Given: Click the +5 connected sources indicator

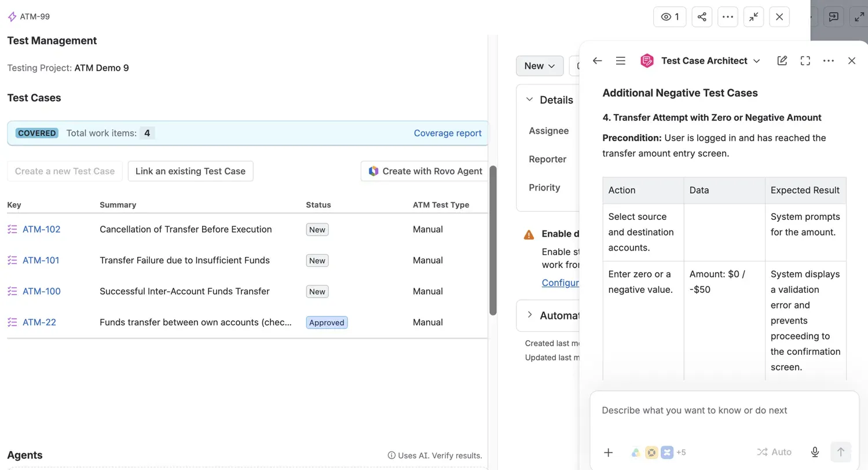Looking at the screenshot, I should point(681,452).
